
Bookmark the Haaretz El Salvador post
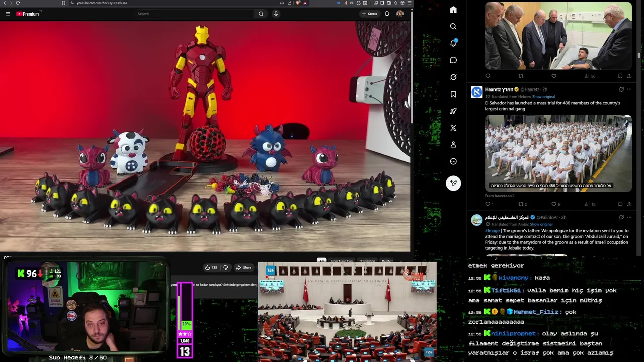coord(620,204)
